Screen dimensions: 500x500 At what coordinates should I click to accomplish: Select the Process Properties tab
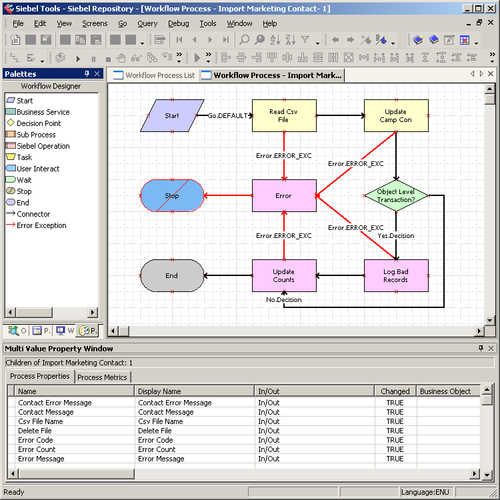[x=40, y=376]
